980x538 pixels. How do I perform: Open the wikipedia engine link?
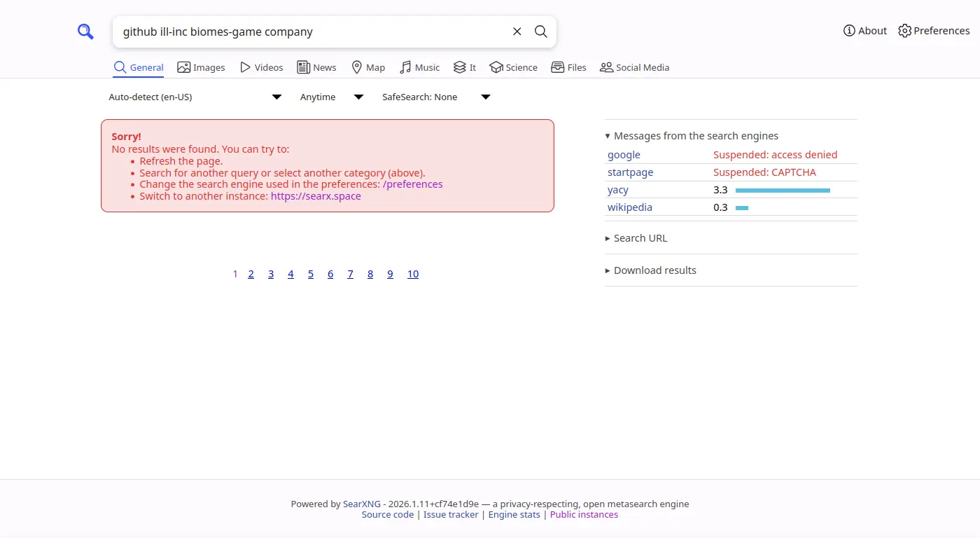(x=630, y=207)
